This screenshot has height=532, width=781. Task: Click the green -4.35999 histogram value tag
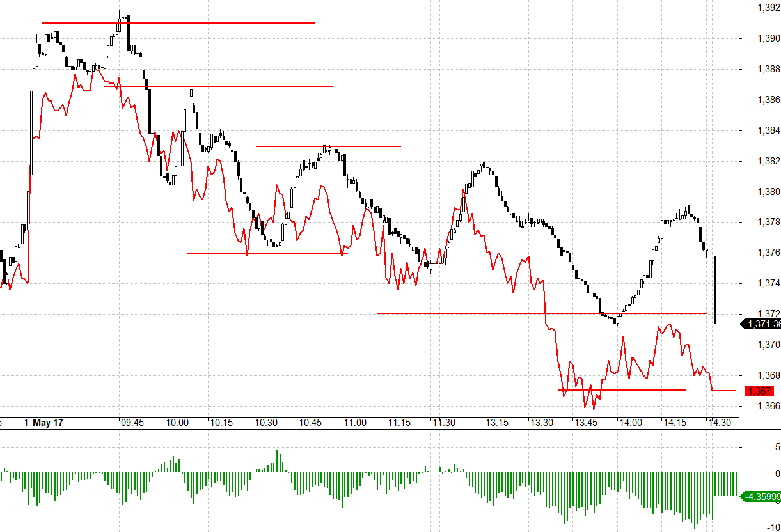tap(761, 496)
